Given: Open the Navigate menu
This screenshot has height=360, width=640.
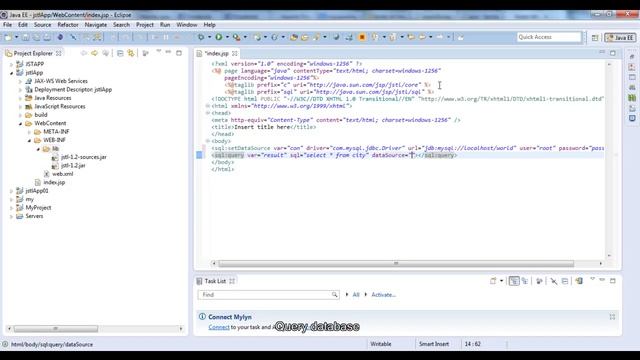Looking at the screenshot, I should click(x=96, y=25).
